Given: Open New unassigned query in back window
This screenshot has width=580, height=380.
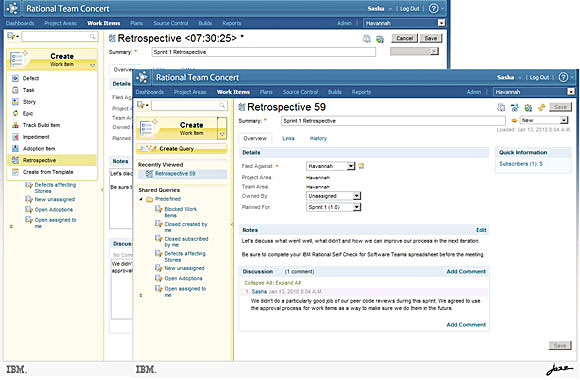Looking at the screenshot, I should 54,199.
